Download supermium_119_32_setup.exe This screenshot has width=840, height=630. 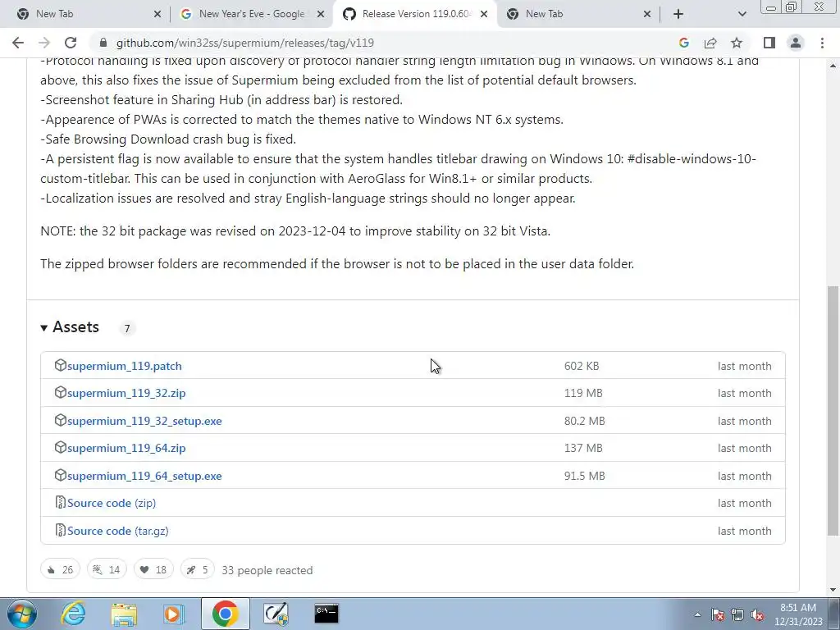coord(144,421)
